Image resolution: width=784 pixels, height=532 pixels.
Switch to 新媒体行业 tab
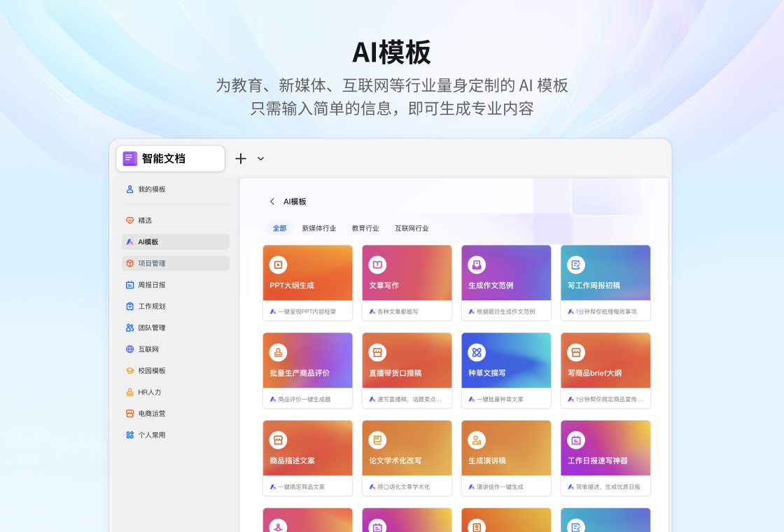click(319, 228)
